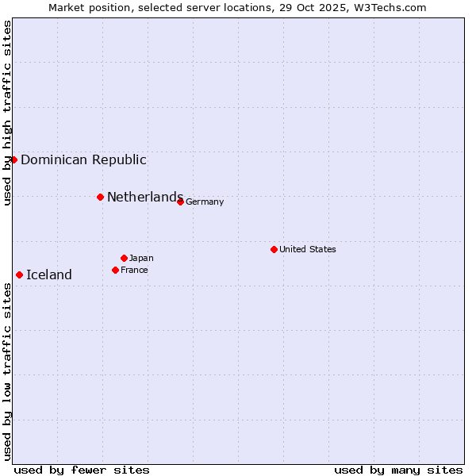Click the United States red marker
Image resolution: width=476 pixels, height=476 pixels.
pos(274,249)
